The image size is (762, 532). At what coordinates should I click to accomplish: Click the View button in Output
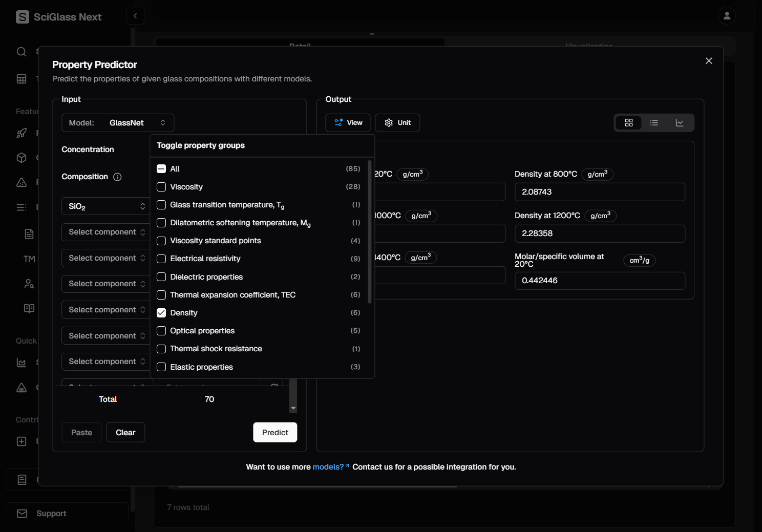tap(348, 123)
